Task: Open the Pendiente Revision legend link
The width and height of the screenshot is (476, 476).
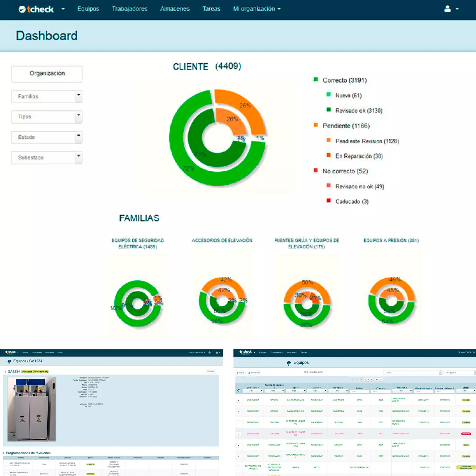Action: (x=367, y=141)
